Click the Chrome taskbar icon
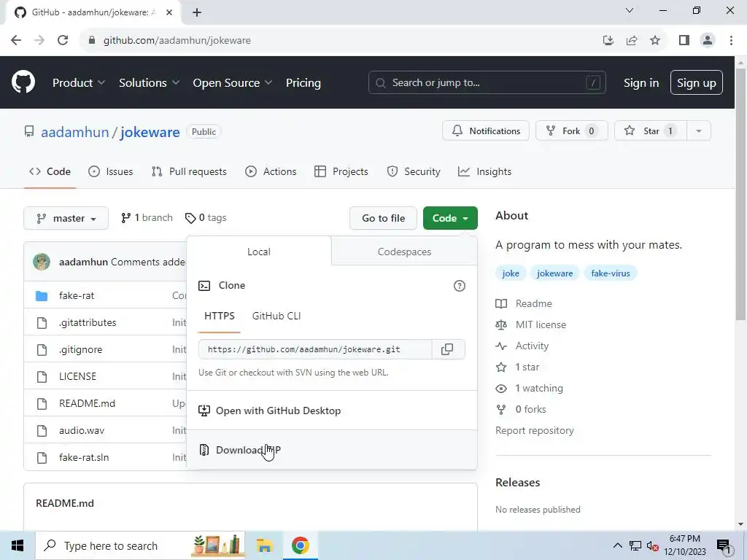This screenshot has height=560, width=747. pos(300,545)
